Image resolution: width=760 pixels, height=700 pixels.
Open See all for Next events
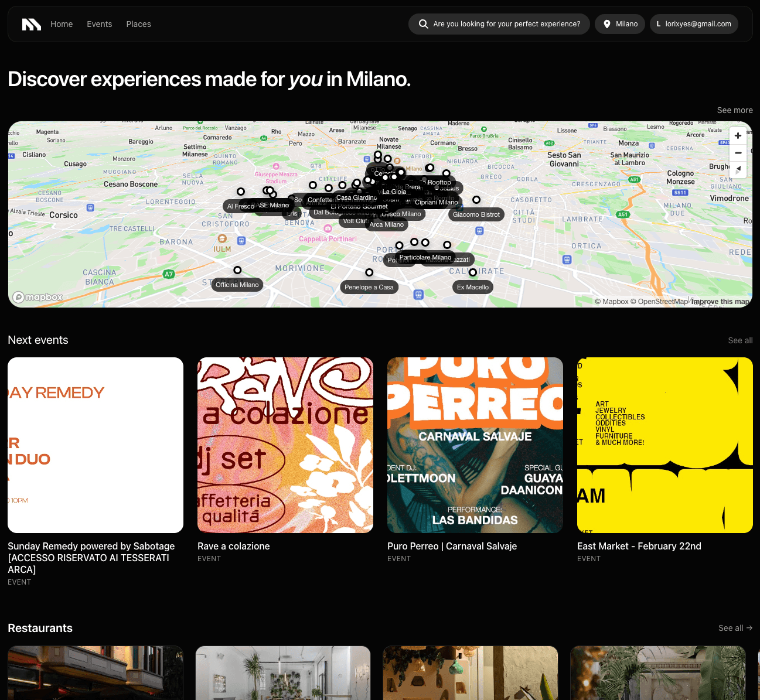point(740,340)
